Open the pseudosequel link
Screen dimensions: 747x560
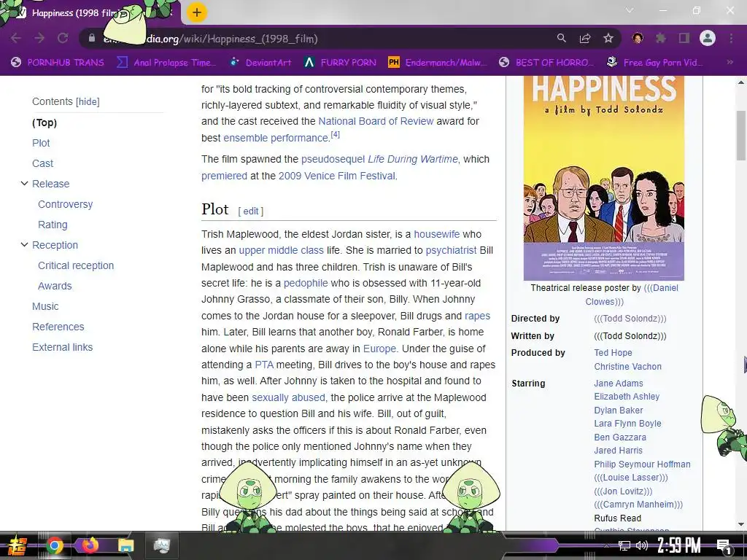[x=333, y=159]
